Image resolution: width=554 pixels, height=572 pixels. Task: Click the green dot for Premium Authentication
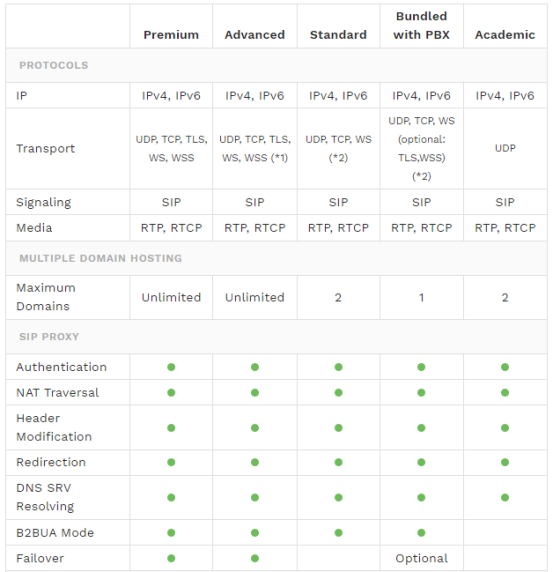(x=171, y=367)
